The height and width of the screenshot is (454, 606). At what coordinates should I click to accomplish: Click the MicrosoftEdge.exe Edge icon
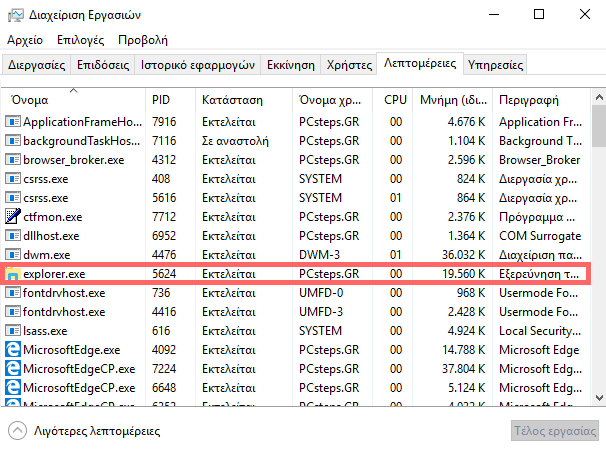pyautogui.click(x=13, y=349)
